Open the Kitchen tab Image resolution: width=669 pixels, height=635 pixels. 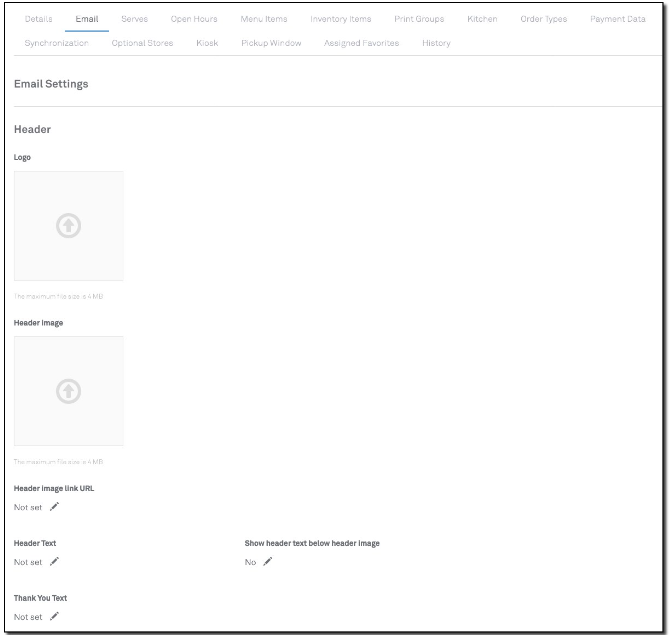click(482, 20)
